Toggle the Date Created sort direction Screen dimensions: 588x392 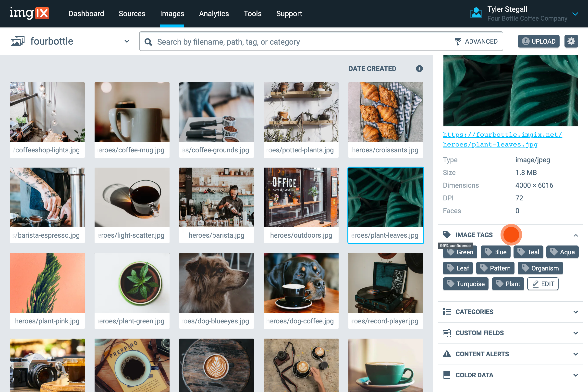tap(419, 69)
